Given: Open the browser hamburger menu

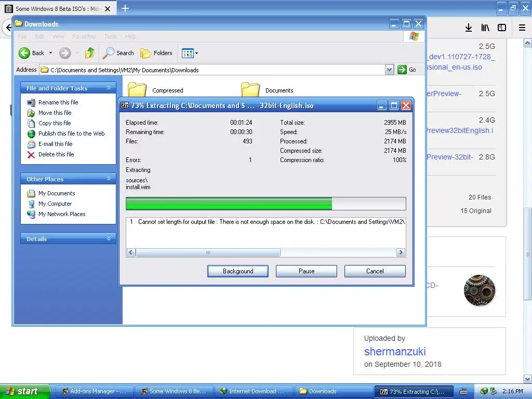Looking at the screenshot, I should pyautogui.click(x=522, y=28).
